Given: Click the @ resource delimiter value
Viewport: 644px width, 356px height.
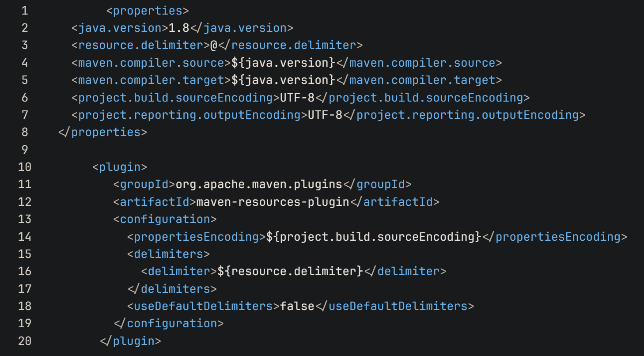Looking at the screenshot, I should pos(214,45).
